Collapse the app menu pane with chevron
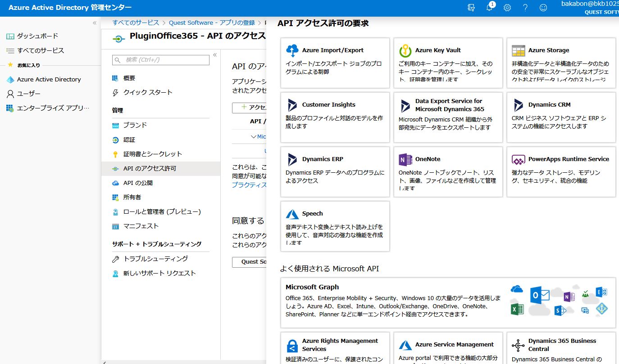The width and height of the screenshot is (619, 364). (x=215, y=55)
